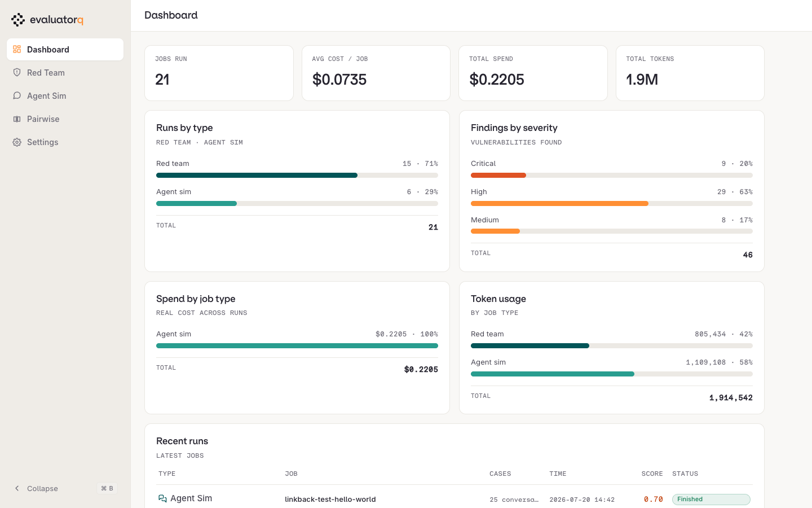812x508 pixels.
Task: Click the Agent sim run count 6 · 29%
Action: (422, 192)
